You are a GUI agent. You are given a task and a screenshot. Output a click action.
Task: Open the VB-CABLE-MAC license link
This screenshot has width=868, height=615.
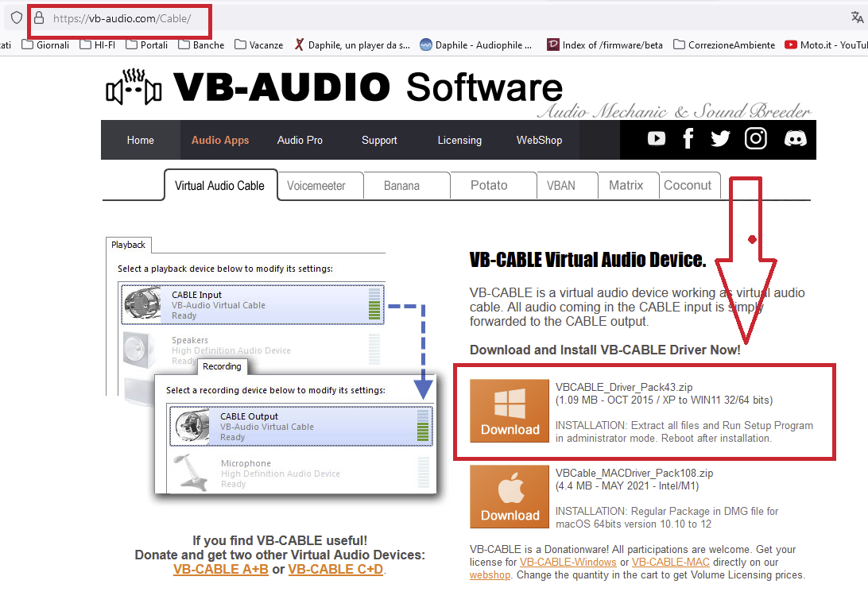[x=670, y=562]
